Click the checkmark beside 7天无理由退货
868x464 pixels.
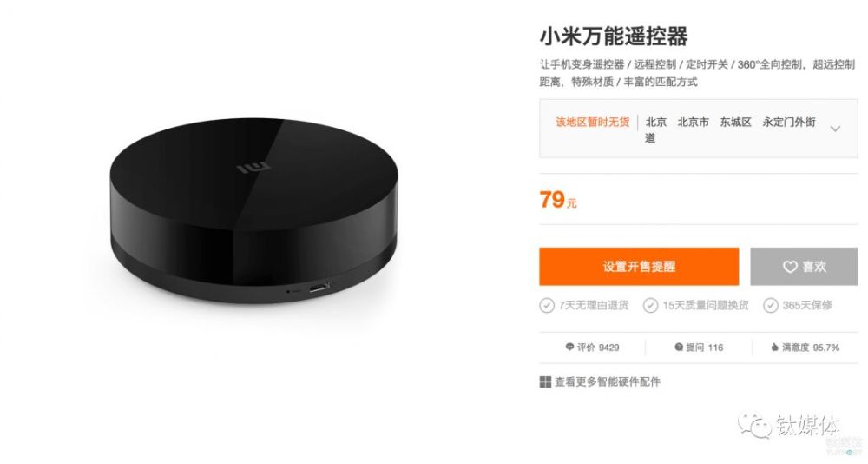click(546, 306)
